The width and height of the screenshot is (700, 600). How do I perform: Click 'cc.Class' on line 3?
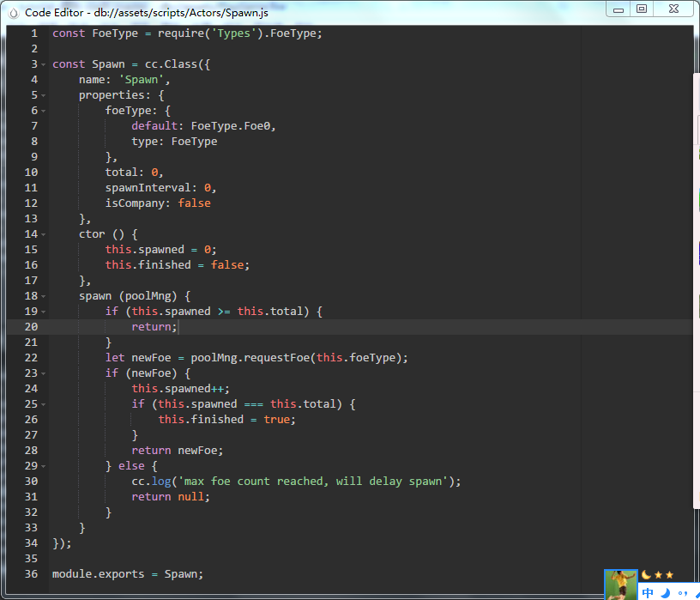pos(171,64)
